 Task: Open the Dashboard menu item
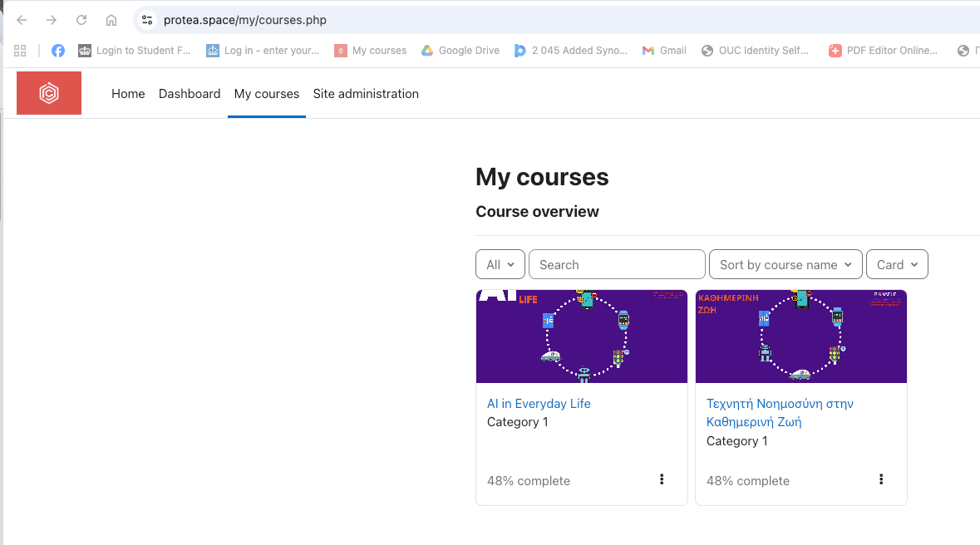190,94
